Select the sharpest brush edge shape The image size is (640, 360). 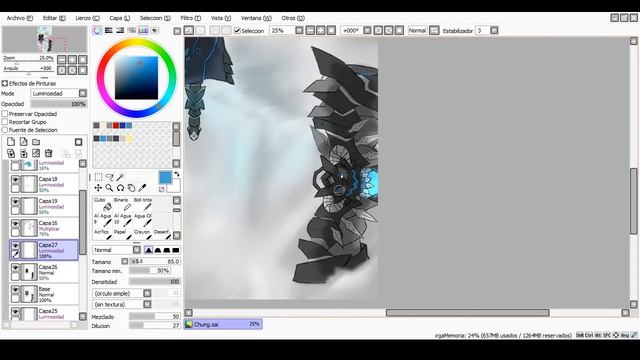point(176,250)
